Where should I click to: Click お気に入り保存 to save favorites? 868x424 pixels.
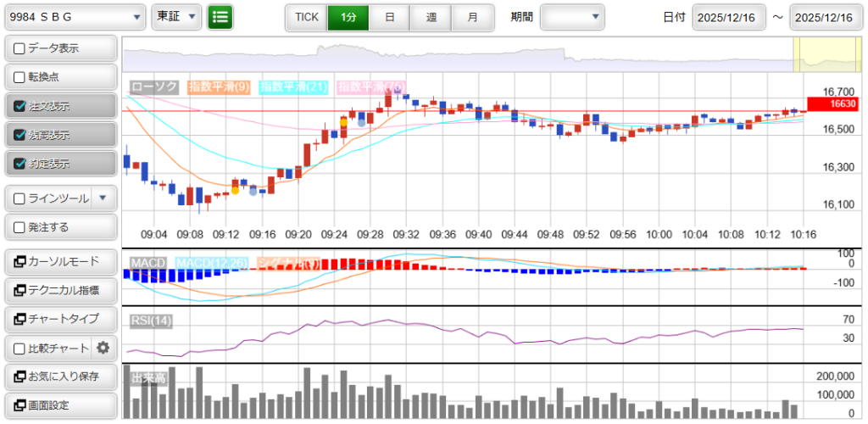tap(59, 377)
